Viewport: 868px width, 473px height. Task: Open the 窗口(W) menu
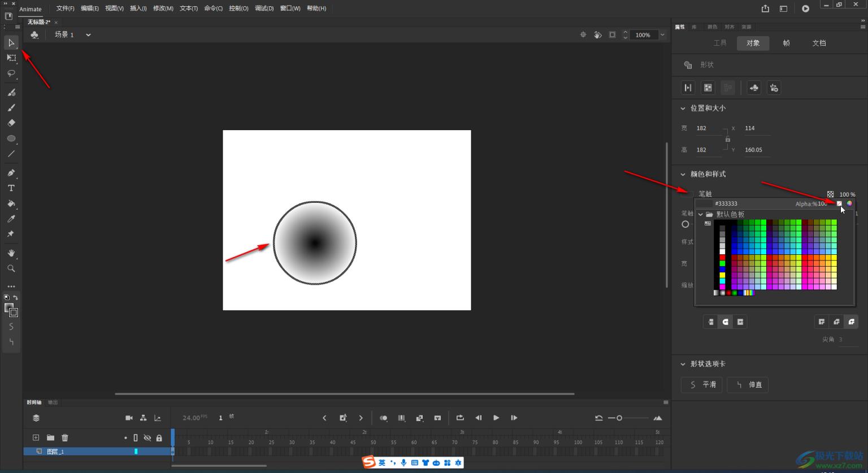[290, 8]
